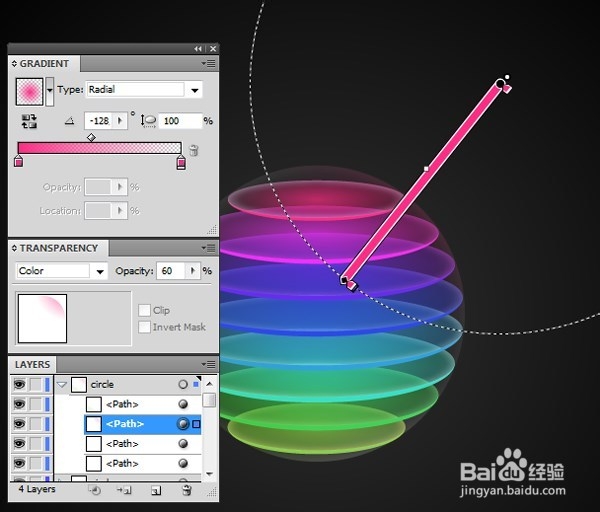Click the gradient stop Opacity field
Viewport: 600px width, 512px height.
98,187
